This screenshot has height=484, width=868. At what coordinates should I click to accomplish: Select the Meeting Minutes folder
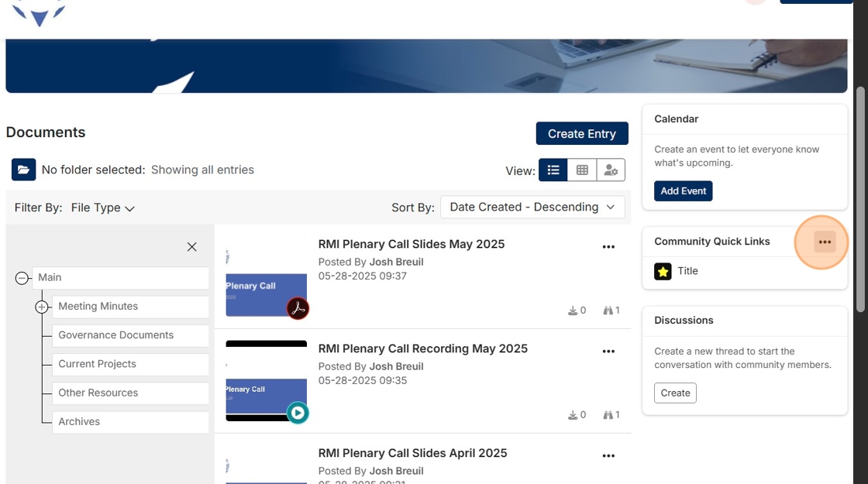click(130, 307)
